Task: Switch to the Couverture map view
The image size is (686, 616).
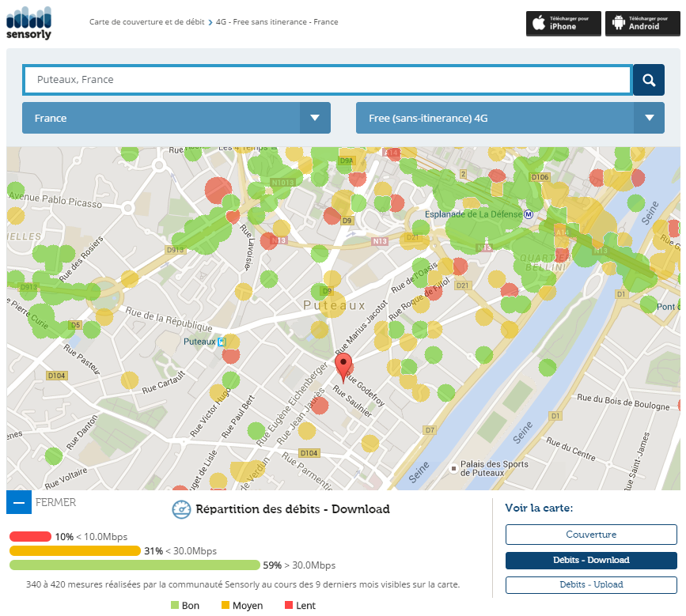Action: click(x=591, y=535)
